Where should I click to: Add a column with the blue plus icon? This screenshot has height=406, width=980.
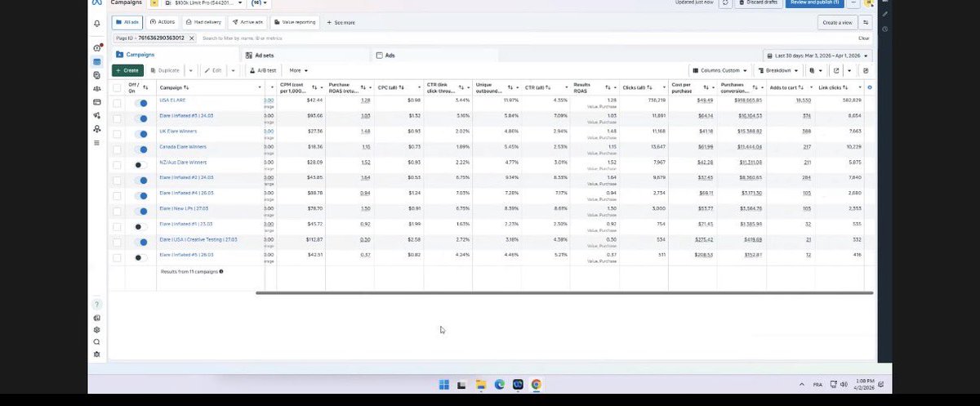[x=869, y=87]
